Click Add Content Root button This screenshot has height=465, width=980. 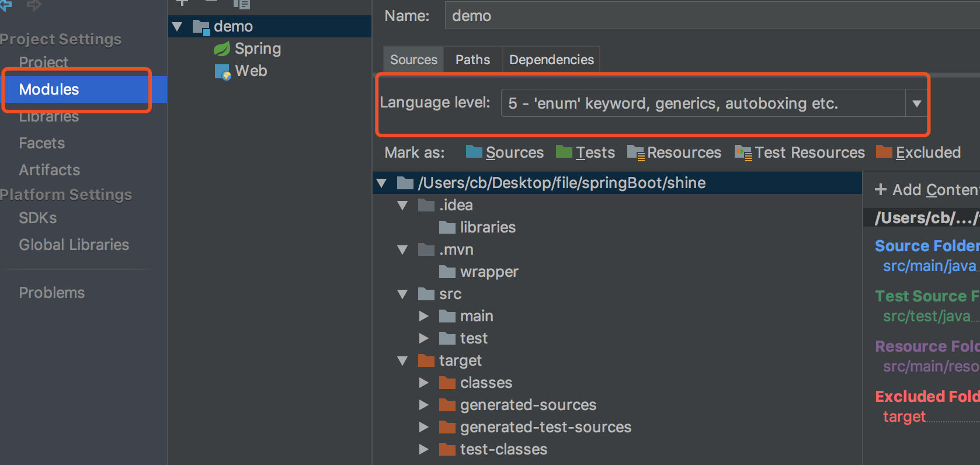point(925,190)
